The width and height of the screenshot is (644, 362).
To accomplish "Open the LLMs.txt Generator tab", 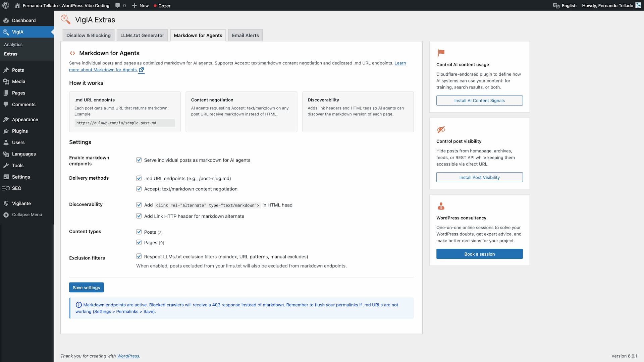I will coord(142,35).
